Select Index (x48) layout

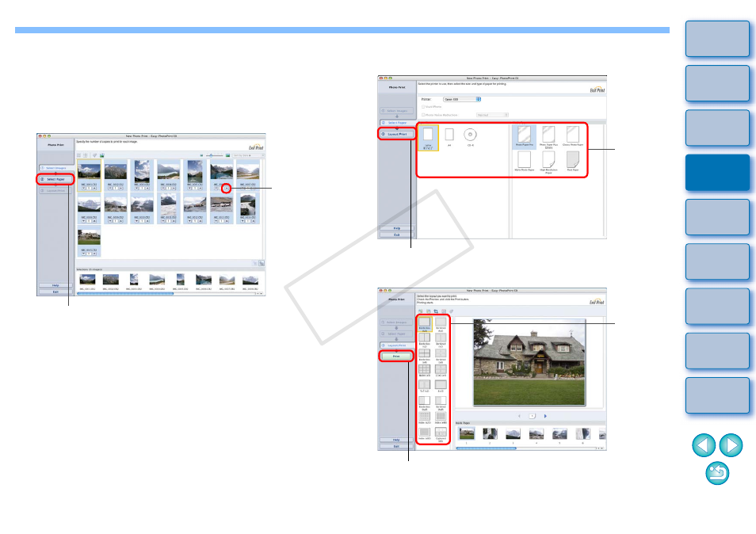pyautogui.click(x=441, y=418)
